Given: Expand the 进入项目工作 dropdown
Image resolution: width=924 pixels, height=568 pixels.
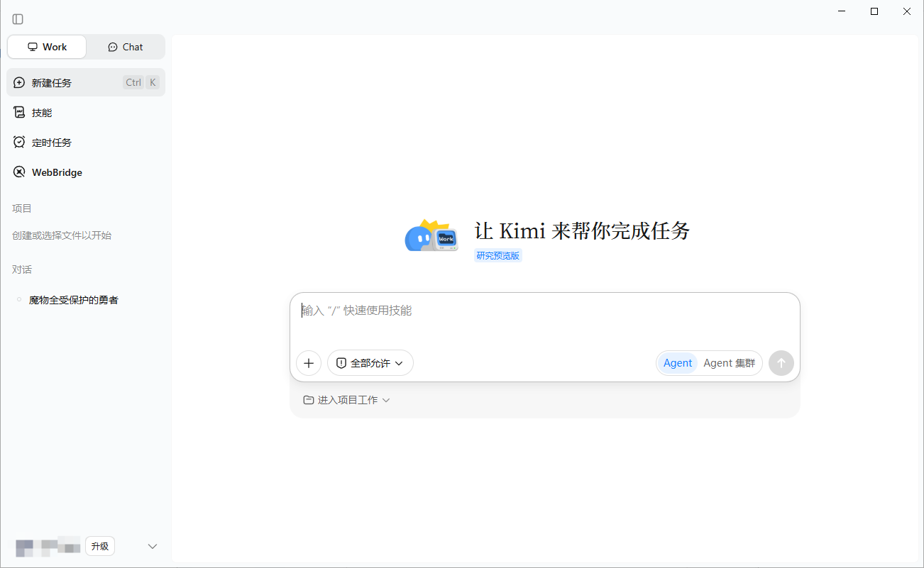Looking at the screenshot, I should point(347,400).
